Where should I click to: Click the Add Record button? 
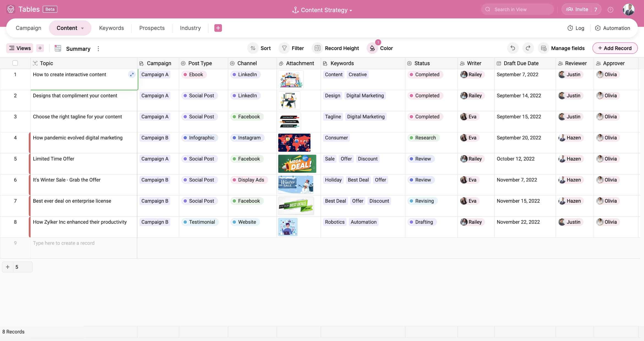tap(615, 48)
